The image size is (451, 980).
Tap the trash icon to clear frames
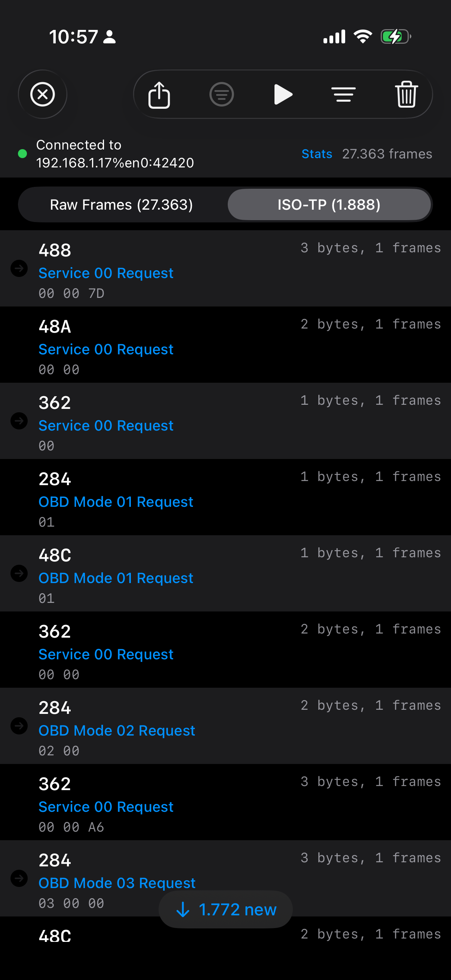406,95
